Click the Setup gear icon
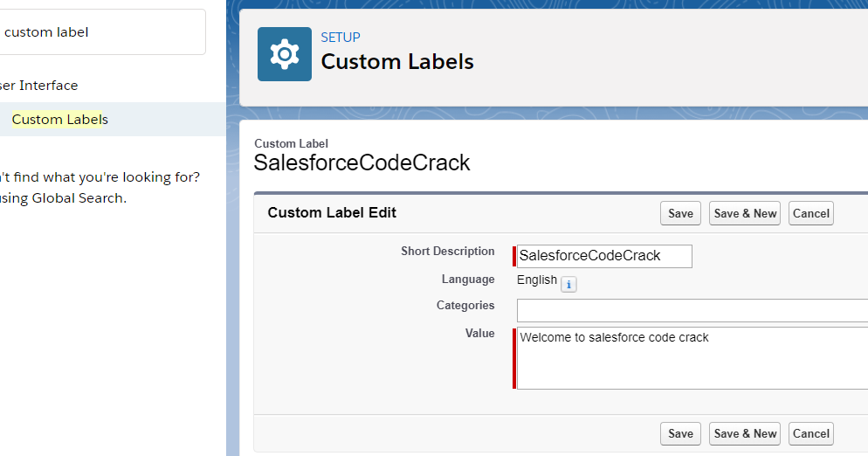Viewport: 868px width, 456px height. tap(285, 54)
